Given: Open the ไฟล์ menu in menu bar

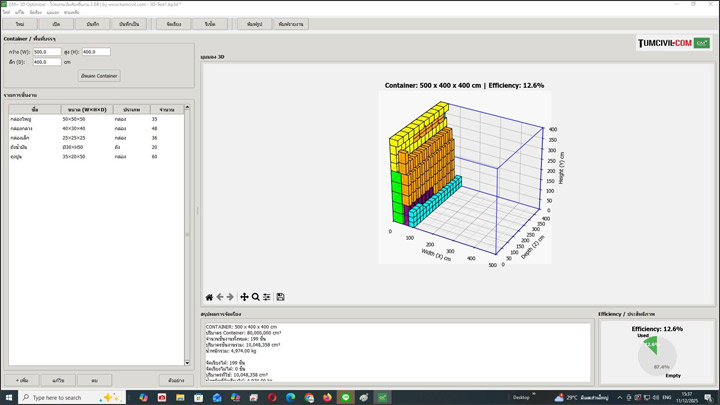Looking at the screenshot, I should tap(6, 12).
